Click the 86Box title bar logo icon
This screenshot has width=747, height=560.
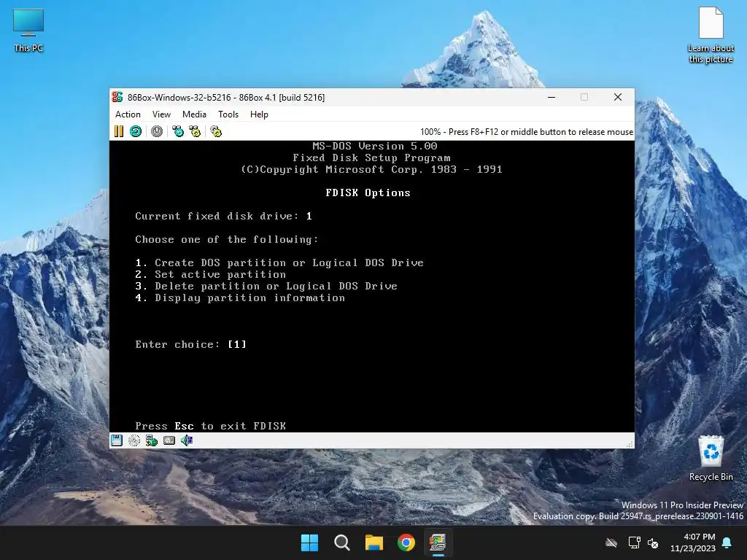click(x=117, y=97)
